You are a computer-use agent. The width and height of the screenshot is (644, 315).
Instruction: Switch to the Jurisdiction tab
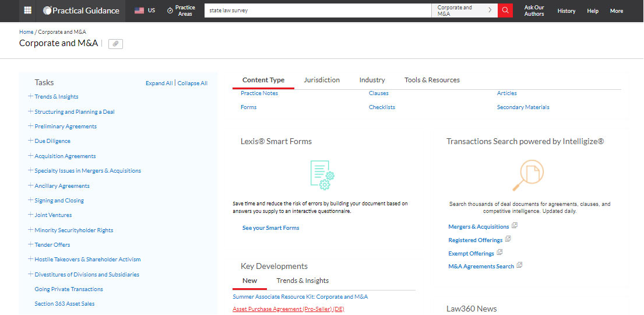point(322,80)
